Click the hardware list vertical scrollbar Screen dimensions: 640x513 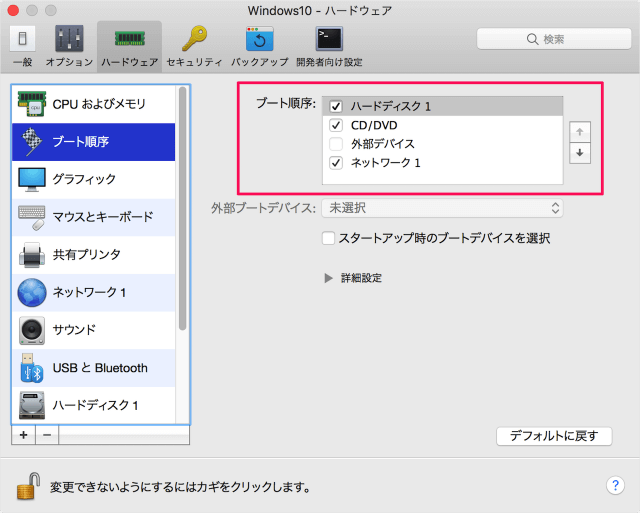[182, 210]
